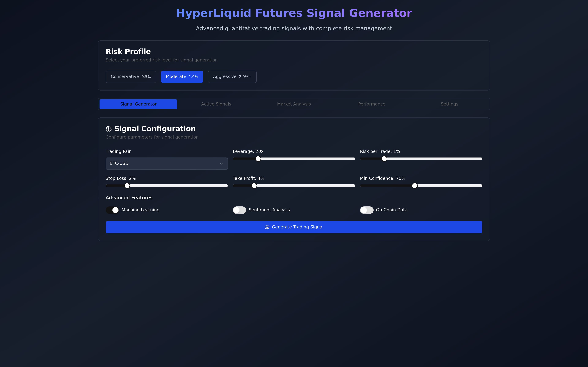Click the chevron icon on the Trading Pair selector
This screenshot has width=588, height=367.
click(x=221, y=163)
